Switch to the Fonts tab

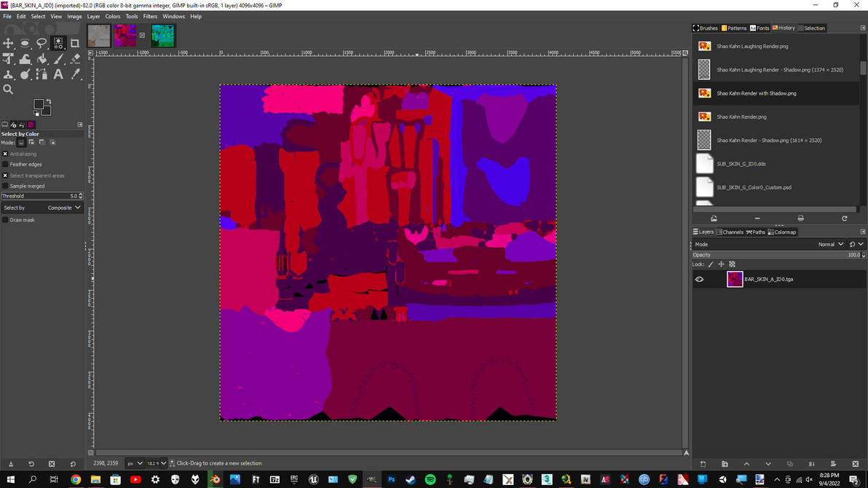(x=759, y=28)
